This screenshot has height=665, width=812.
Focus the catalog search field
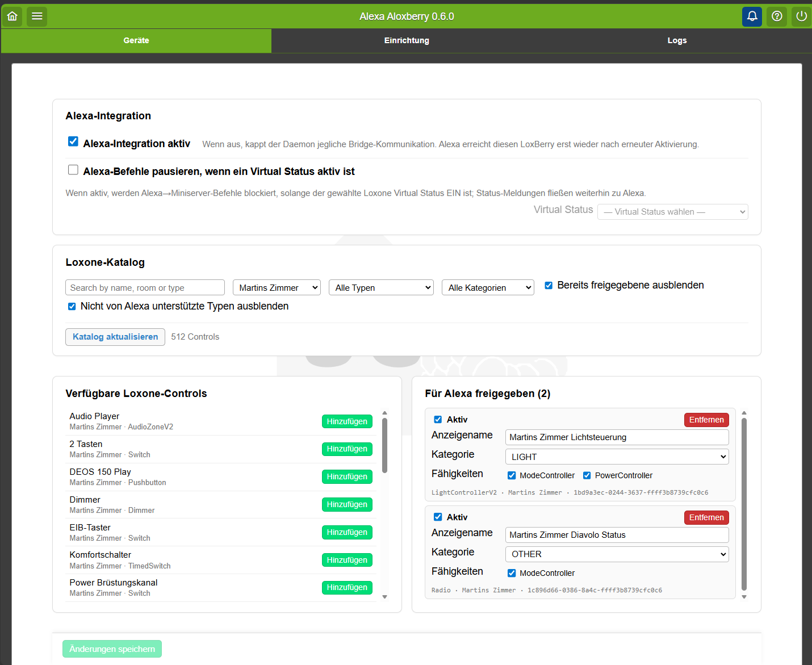tap(145, 288)
